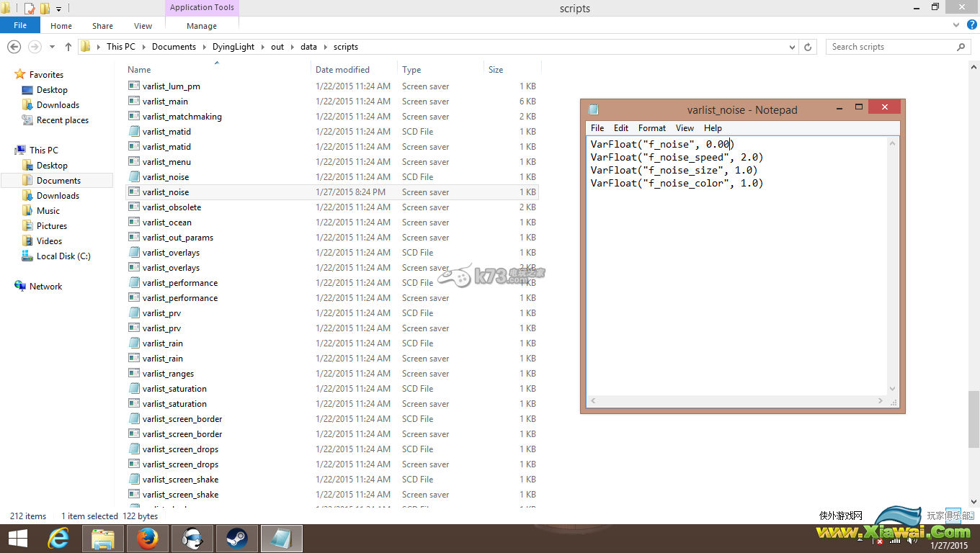Launch Firefox from the taskbar
980x553 pixels.
pos(147,538)
